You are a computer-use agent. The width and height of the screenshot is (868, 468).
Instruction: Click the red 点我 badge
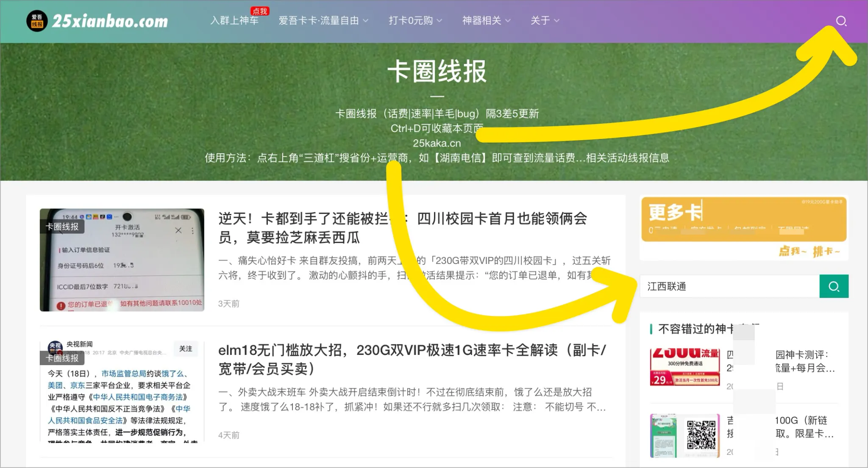(260, 11)
